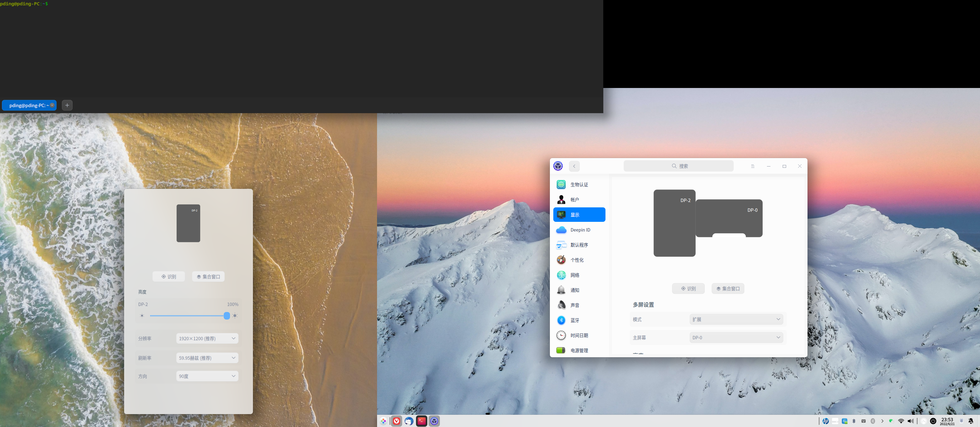Viewport: 980px width, 427px height.
Task: Open Thunderbird from the dock
Action: tap(409, 421)
